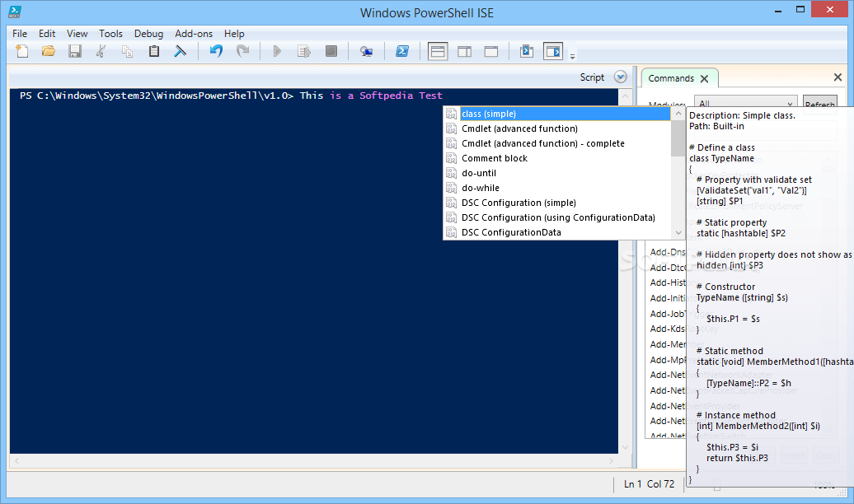The image size is (854, 504).
Task: Open the View menu
Action: click(77, 33)
